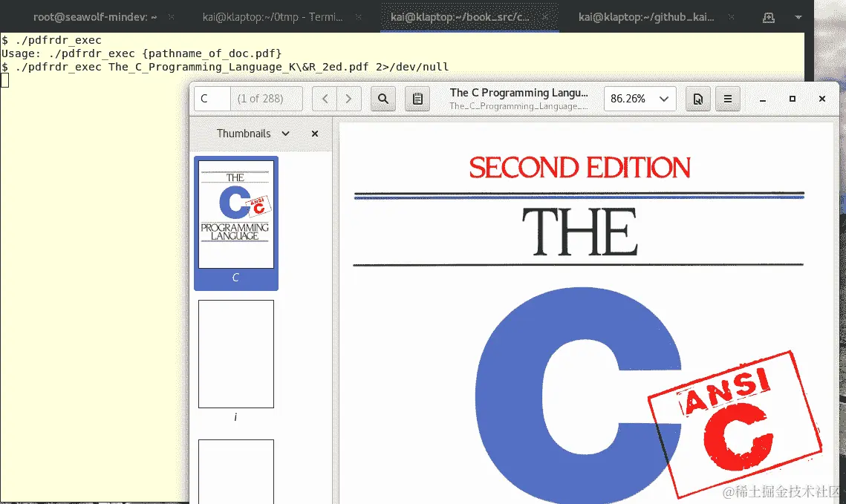Open the zoom level 86.26% dropdown
Image resolution: width=846 pixels, height=504 pixels.
[640, 99]
